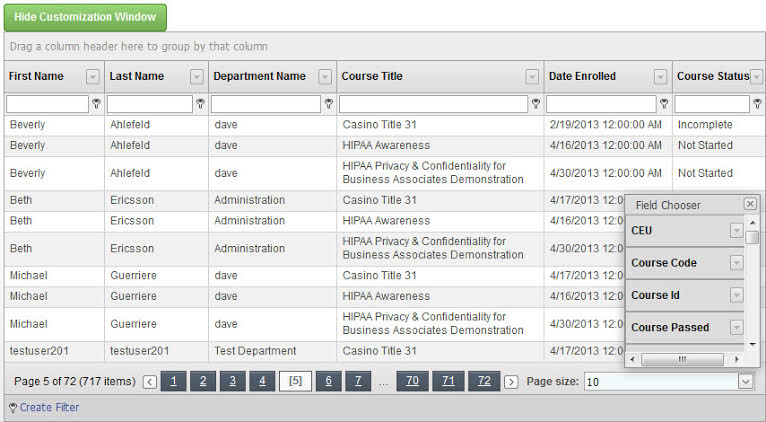Image resolution: width=766 pixels, height=422 pixels.
Task: Go to the previous page arrow
Action: pyautogui.click(x=150, y=382)
